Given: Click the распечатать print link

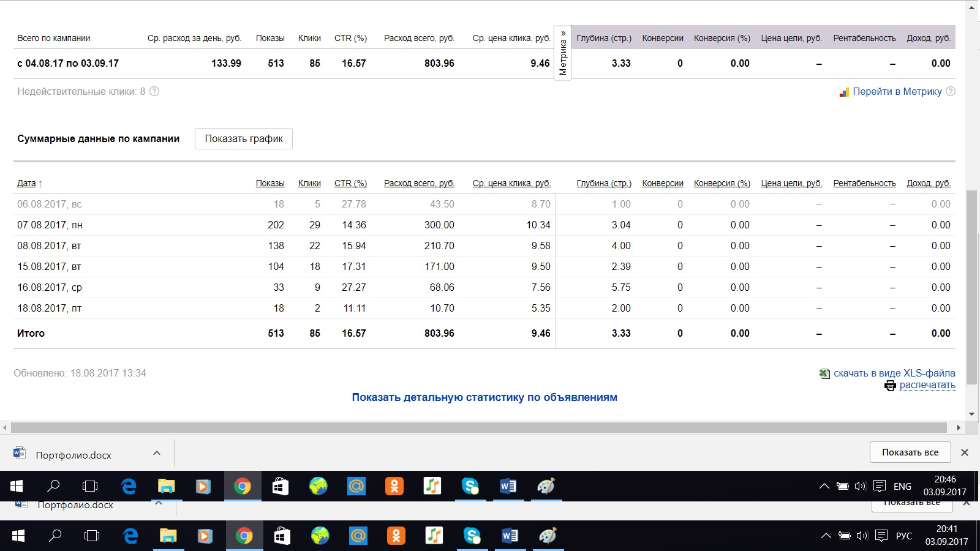Looking at the screenshot, I should tap(927, 385).
